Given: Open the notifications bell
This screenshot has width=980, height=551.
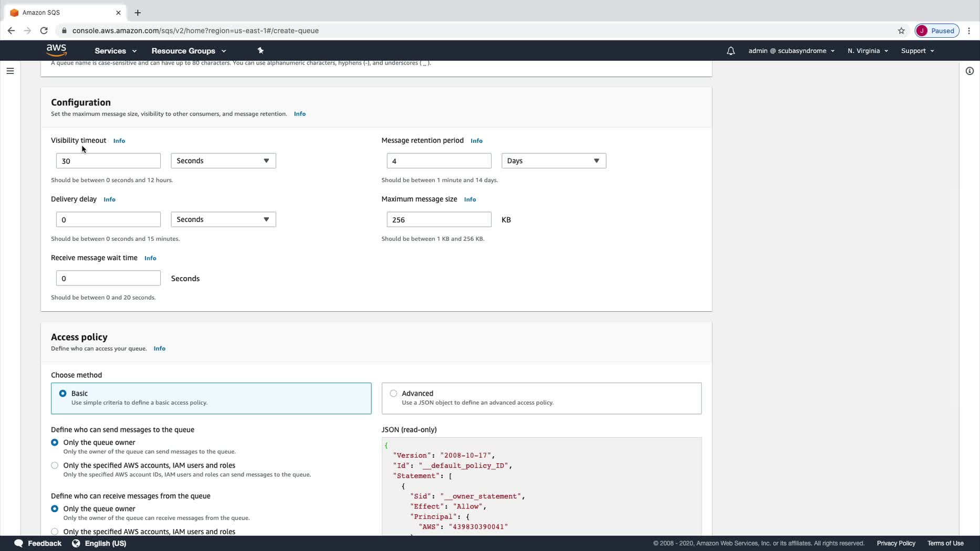Looking at the screenshot, I should [731, 51].
